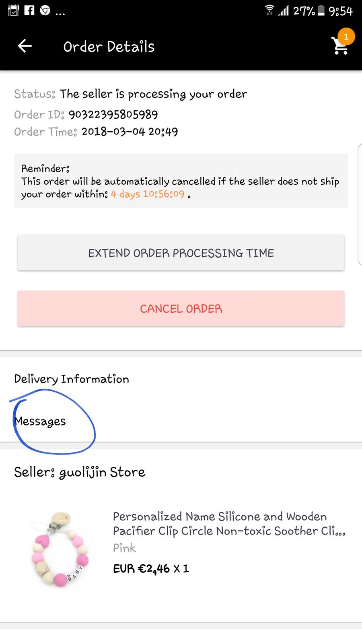Viewport: 362px width, 644px height.
Task: Open the Messages section
Action: coord(40,421)
